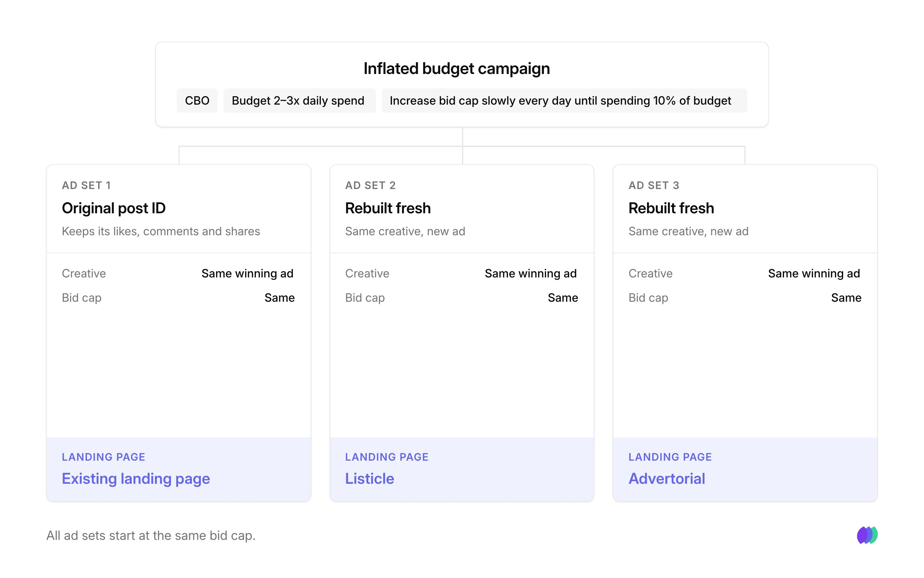Click the 'AD SET 1' label
The height and width of the screenshot is (578, 924).
point(86,186)
